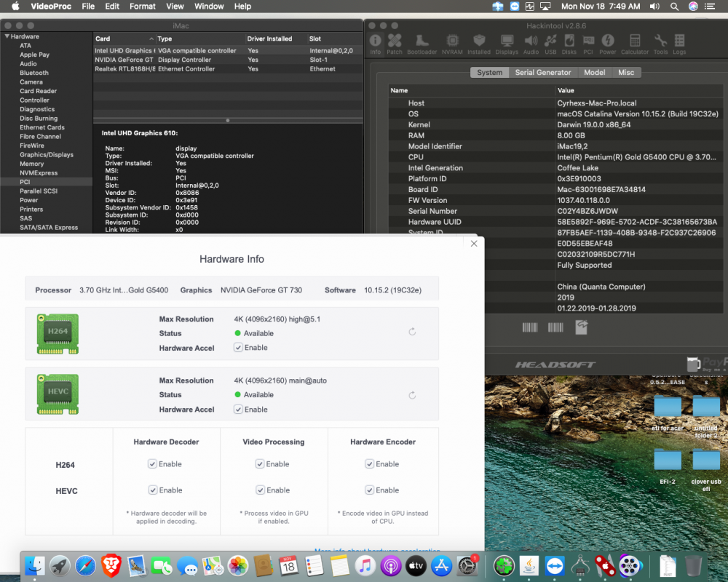Screen dimensions: 728x582
Task: Collapse the Hardware tree in System Information
Action: click(7, 36)
